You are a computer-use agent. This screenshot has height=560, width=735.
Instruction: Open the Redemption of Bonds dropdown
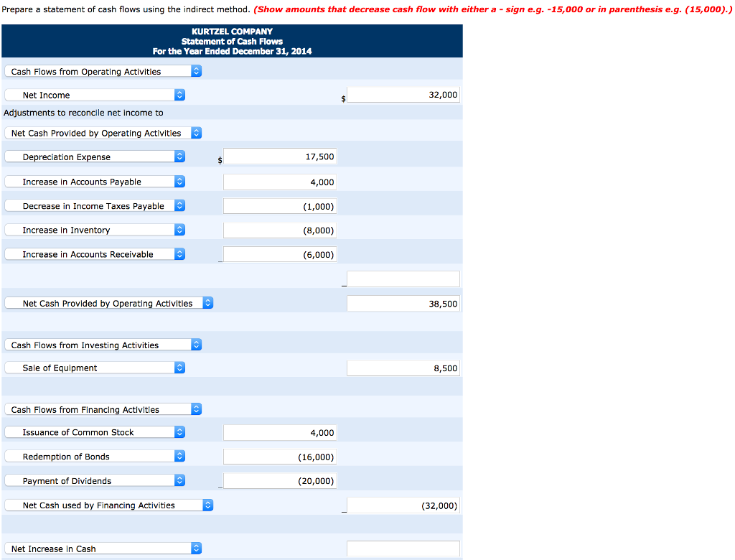[x=95, y=457]
